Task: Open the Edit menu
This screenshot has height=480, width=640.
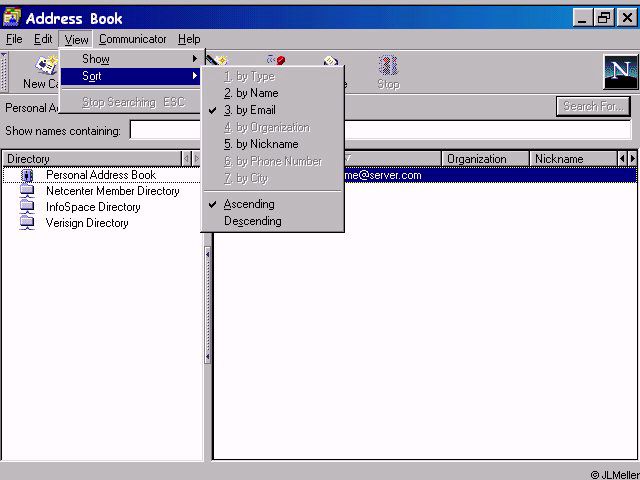Action: pyautogui.click(x=43, y=39)
